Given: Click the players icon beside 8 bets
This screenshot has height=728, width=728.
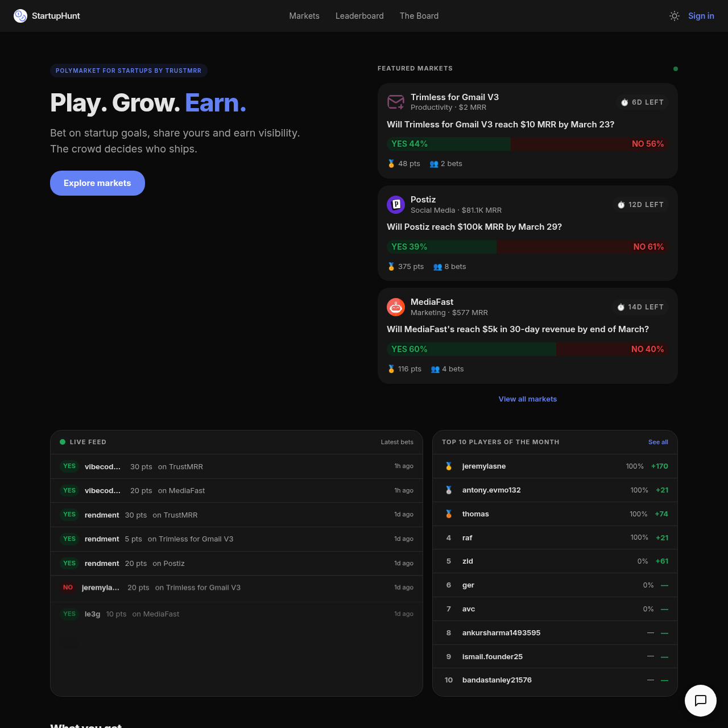Looking at the screenshot, I should (x=438, y=266).
